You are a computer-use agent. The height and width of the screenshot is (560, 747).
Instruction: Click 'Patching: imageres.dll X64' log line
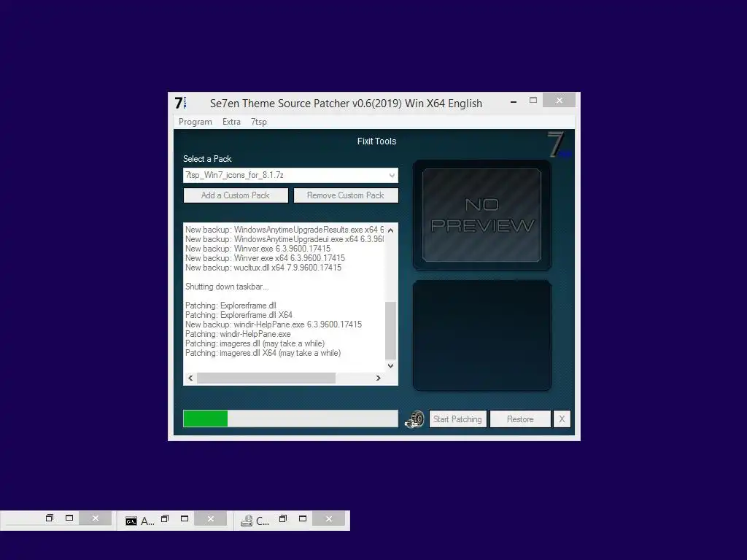tap(263, 354)
